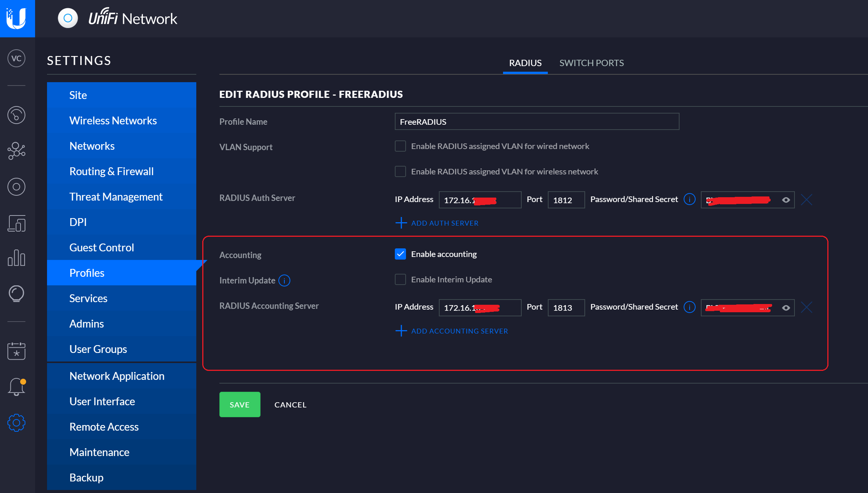
Task: Switch to the RADIUS tab
Action: click(x=525, y=63)
